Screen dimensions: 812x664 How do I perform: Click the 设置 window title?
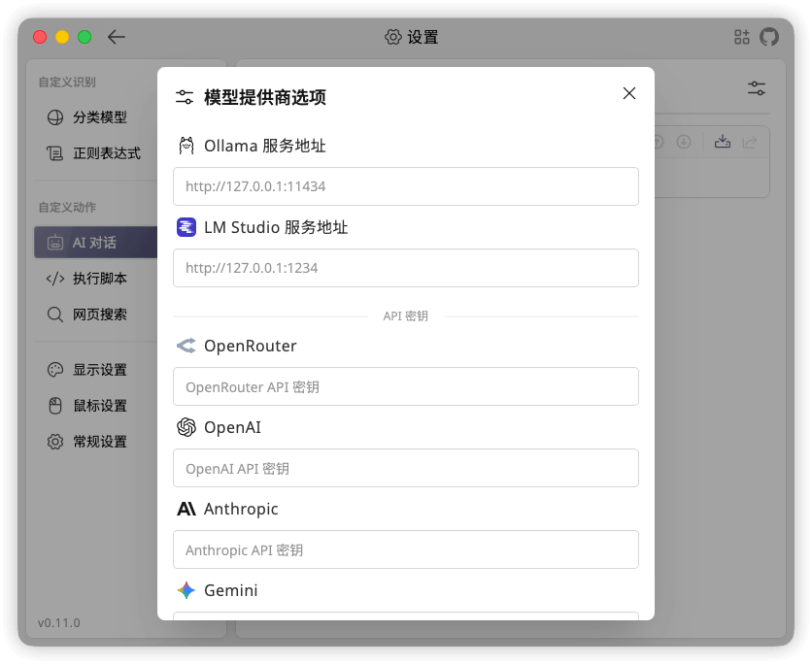tap(423, 37)
